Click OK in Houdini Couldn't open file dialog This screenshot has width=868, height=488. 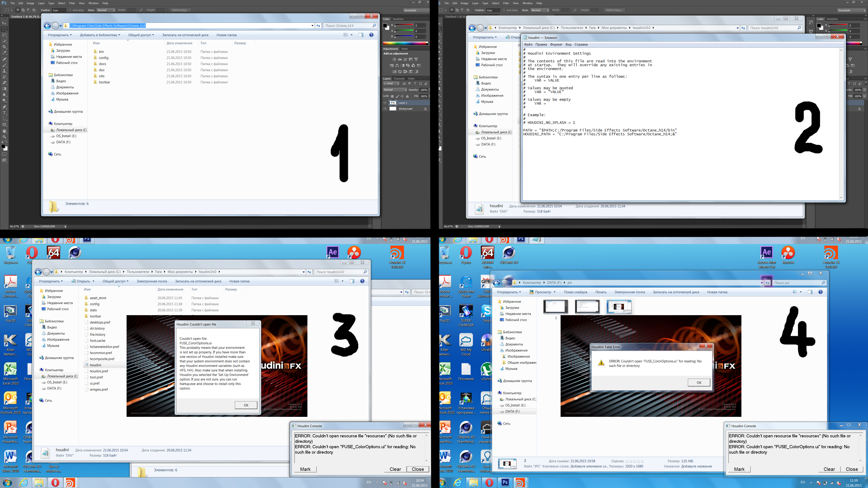(x=246, y=405)
